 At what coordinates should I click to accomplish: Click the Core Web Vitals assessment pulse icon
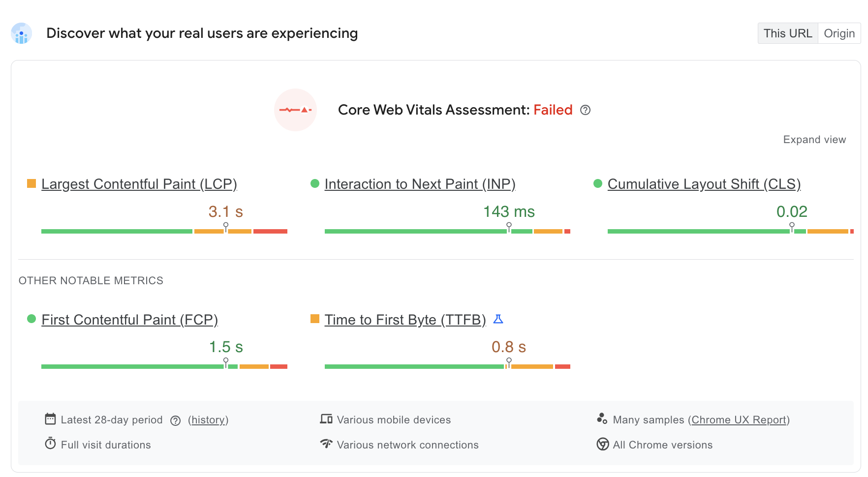click(295, 110)
